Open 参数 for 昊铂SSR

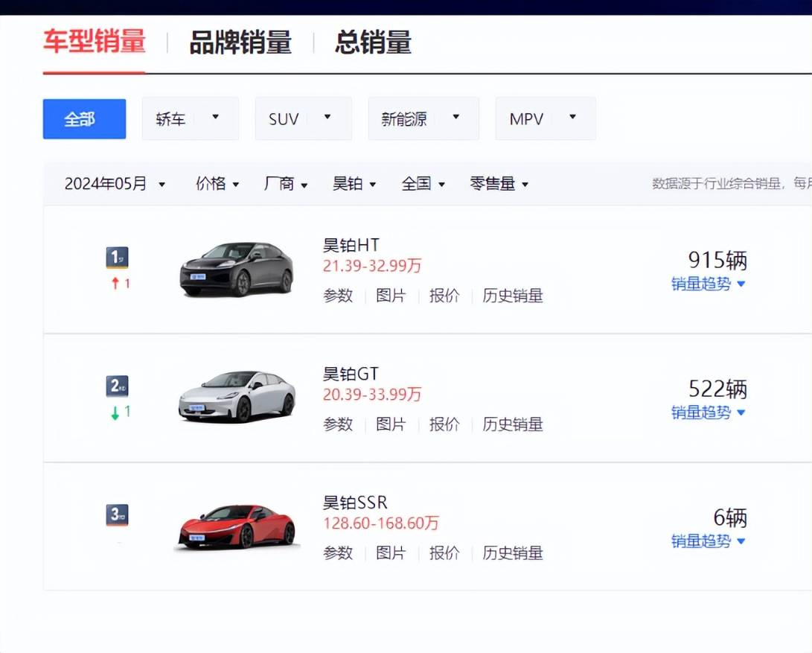(x=338, y=552)
